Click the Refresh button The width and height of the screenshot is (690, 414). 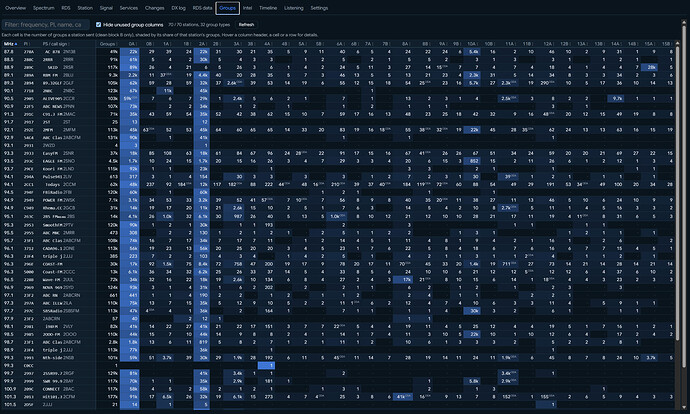246,25
